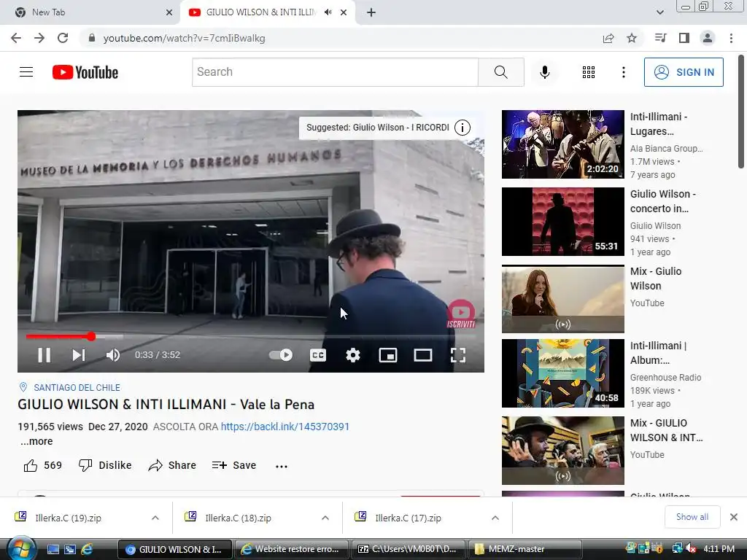
Task: Bookmark this tab with star
Action: point(632,38)
